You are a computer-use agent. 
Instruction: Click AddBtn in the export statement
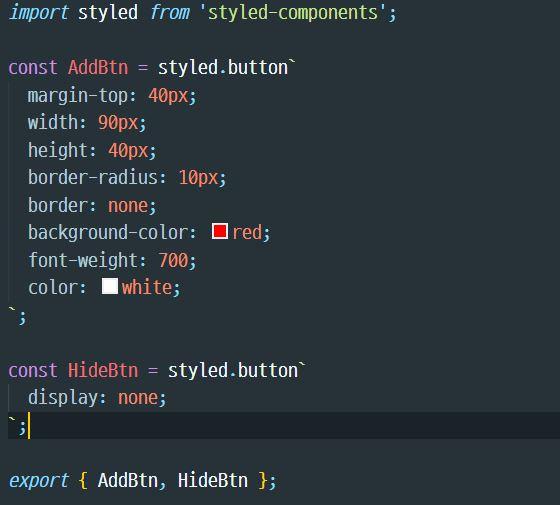(x=128, y=480)
